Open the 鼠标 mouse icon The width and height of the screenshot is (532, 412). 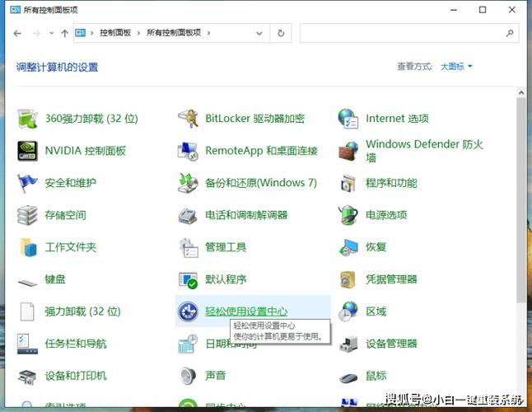(x=348, y=377)
